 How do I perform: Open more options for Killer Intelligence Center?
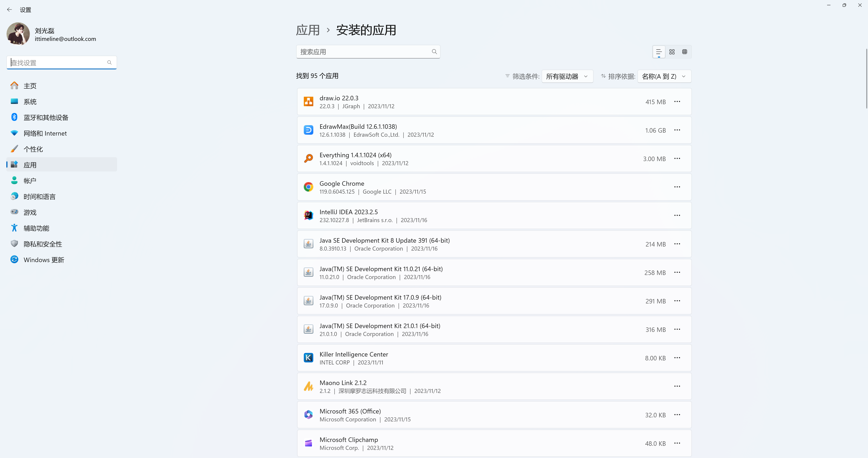[677, 358]
